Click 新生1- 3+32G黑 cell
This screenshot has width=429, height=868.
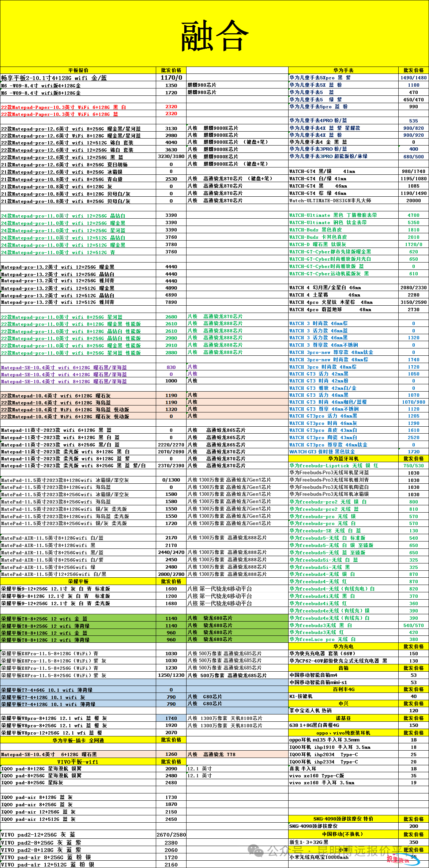point(343,842)
